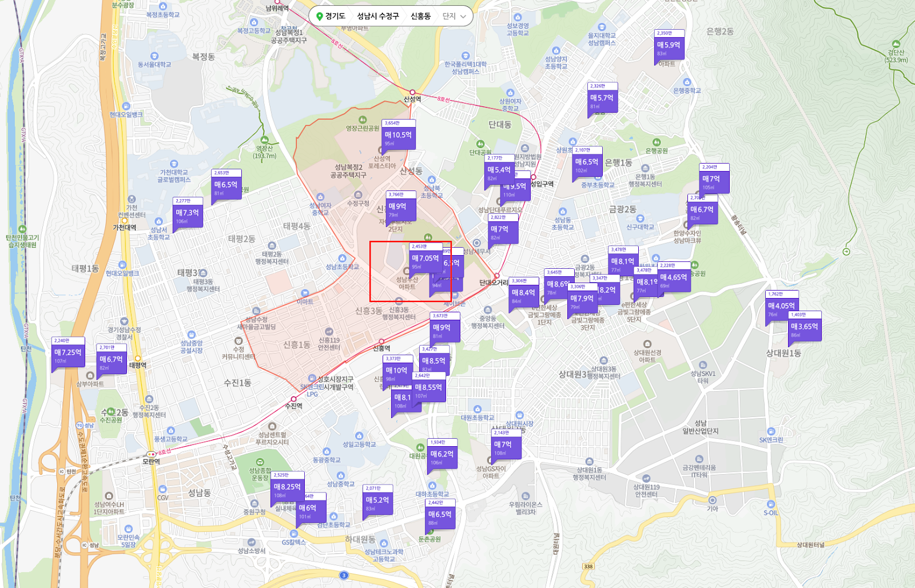Screen dimensions: 915x588
Task: Open the 매 6.7억 marker near 태평역
Action: point(112,359)
